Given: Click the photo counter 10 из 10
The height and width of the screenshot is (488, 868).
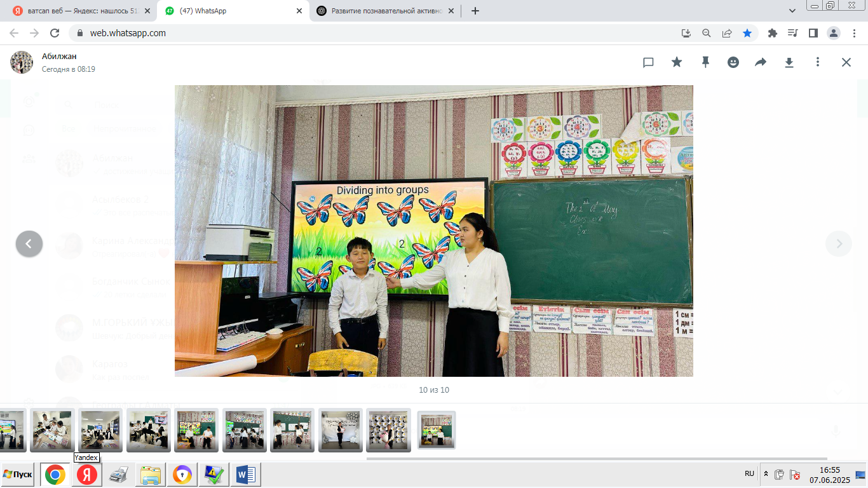Looking at the screenshot, I should coord(434,390).
